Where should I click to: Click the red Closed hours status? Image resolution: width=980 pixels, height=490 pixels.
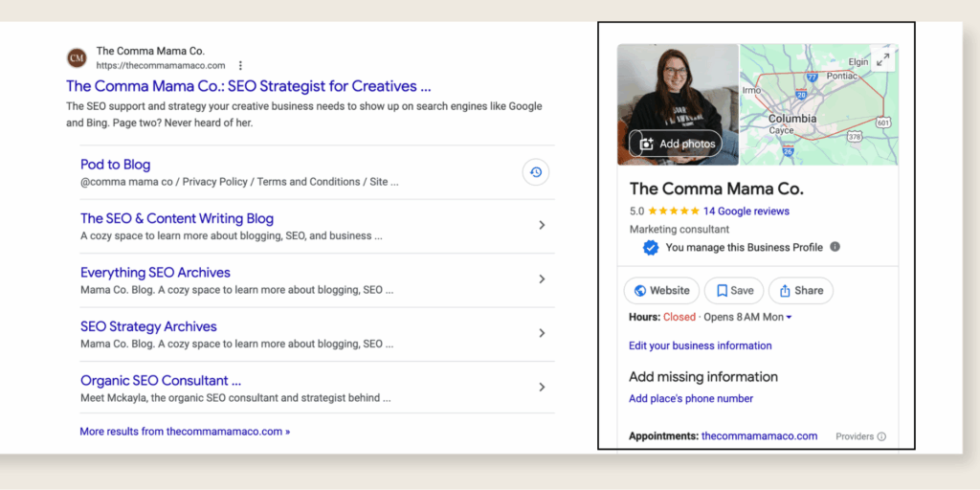(679, 317)
